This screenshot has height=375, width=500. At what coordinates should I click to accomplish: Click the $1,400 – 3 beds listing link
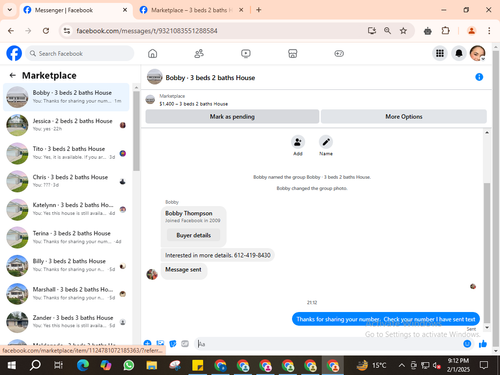[193, 104]
